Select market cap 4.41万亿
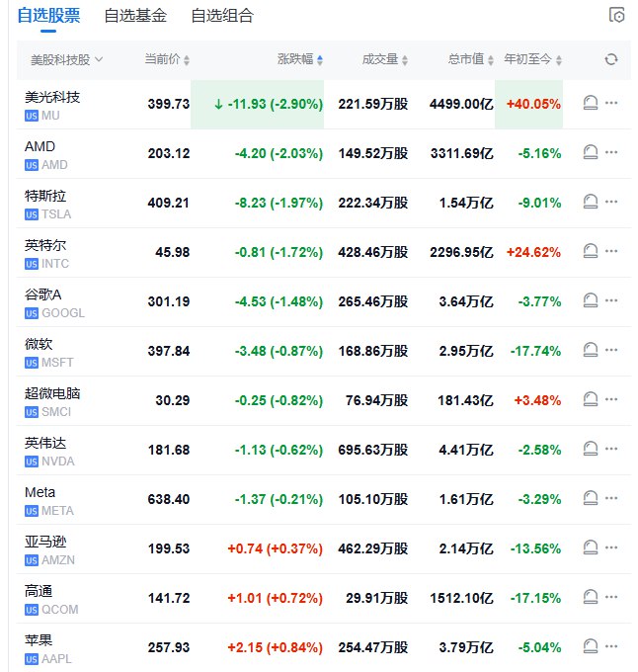 tap(466, 450)
